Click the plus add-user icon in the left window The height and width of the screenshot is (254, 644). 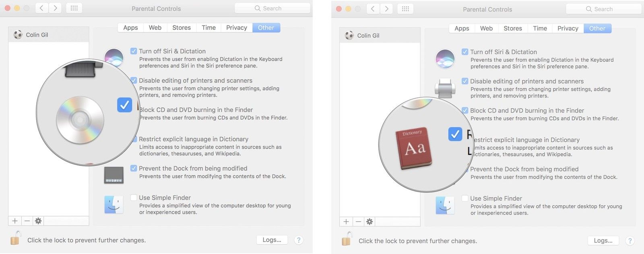pyautogui.click(x=15, y=221)
